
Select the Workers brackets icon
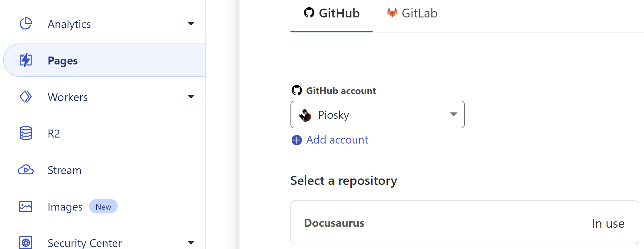26,97
